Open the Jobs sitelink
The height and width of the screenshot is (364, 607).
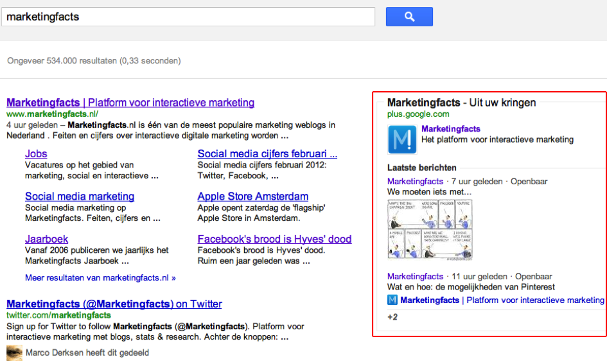36,153
